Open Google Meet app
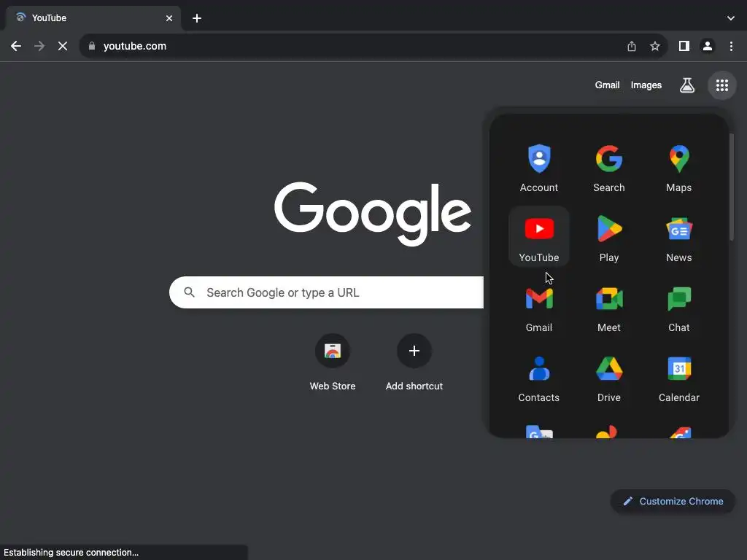747x560 pixels. coord(609,307)
